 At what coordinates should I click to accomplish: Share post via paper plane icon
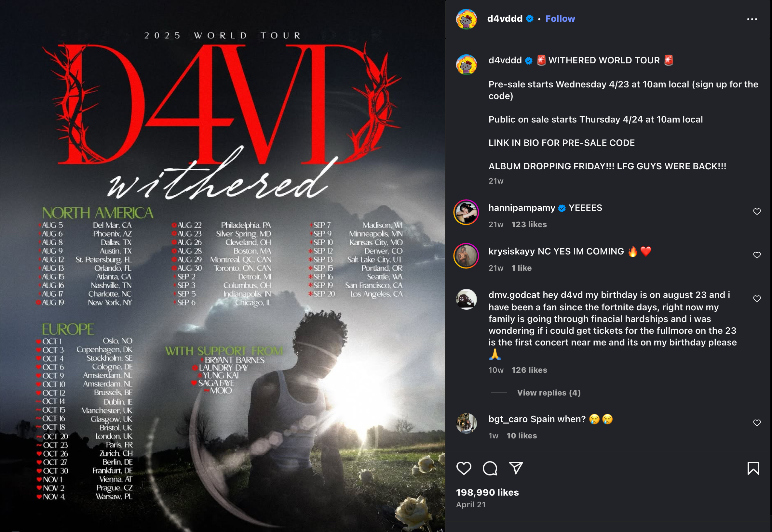coord(516,468)
